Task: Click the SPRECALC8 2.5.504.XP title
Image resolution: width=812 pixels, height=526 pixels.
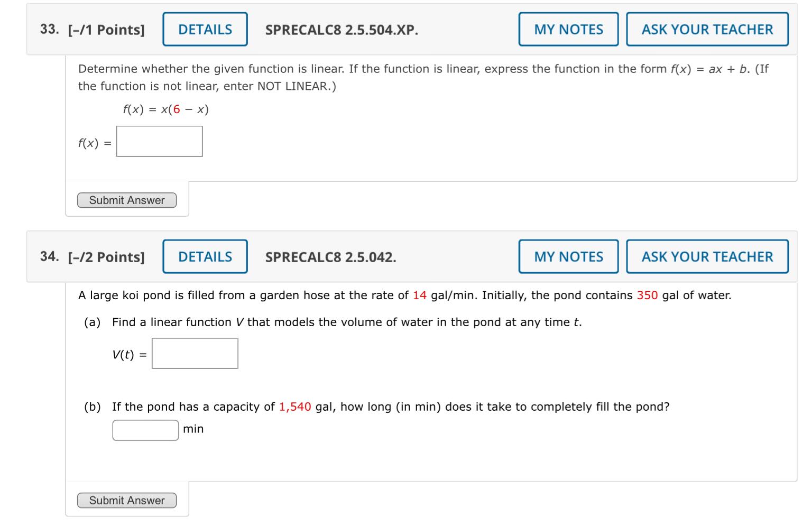Action: pyautogui.click(x=341, y=31)
